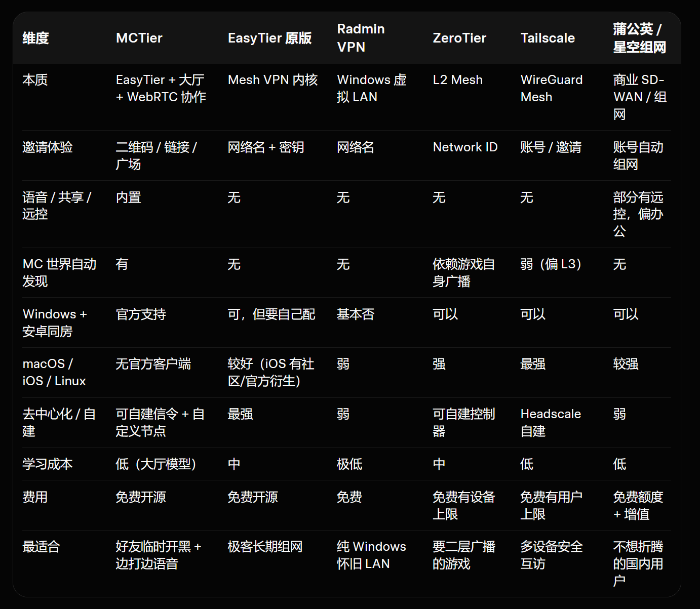Viewport: 700px width, 609px height.
Task: Select the '官方支持' cell
Action: 141,314
